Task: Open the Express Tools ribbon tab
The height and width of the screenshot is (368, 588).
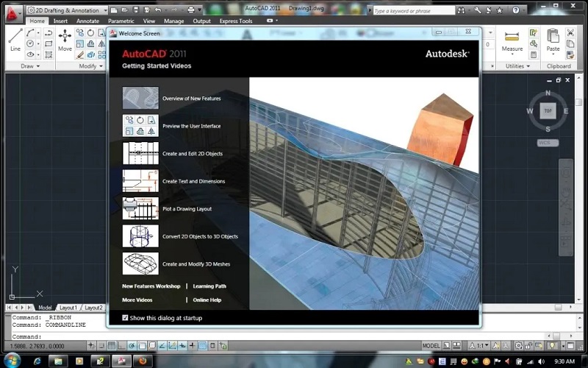Action: click(x=236, y=21)
